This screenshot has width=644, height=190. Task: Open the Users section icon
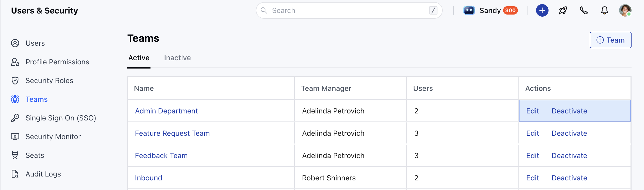(x=15, y=43)
